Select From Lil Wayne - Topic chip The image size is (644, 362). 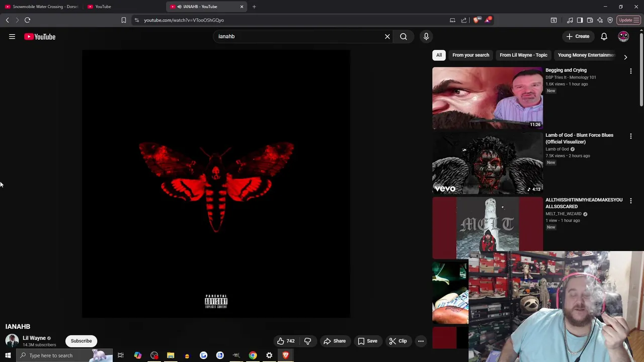tap(523, 55)
